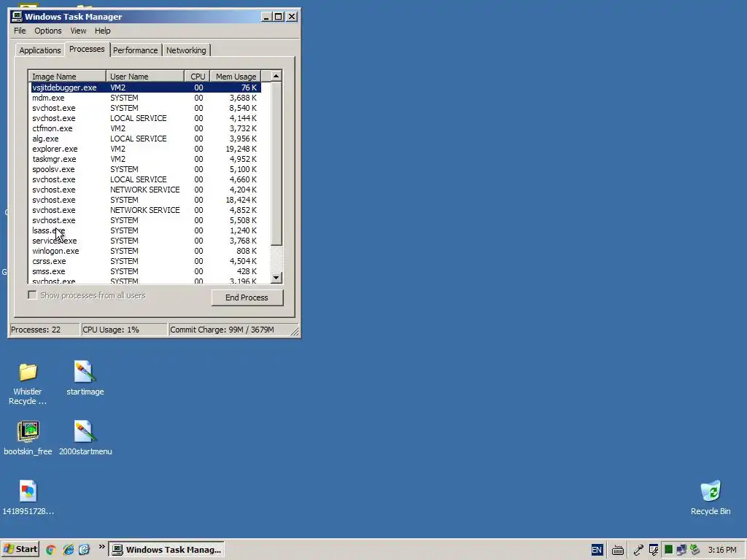Click the green CPU usage tray icon
This screenshot has width=747, height=560.
(668, 550)
